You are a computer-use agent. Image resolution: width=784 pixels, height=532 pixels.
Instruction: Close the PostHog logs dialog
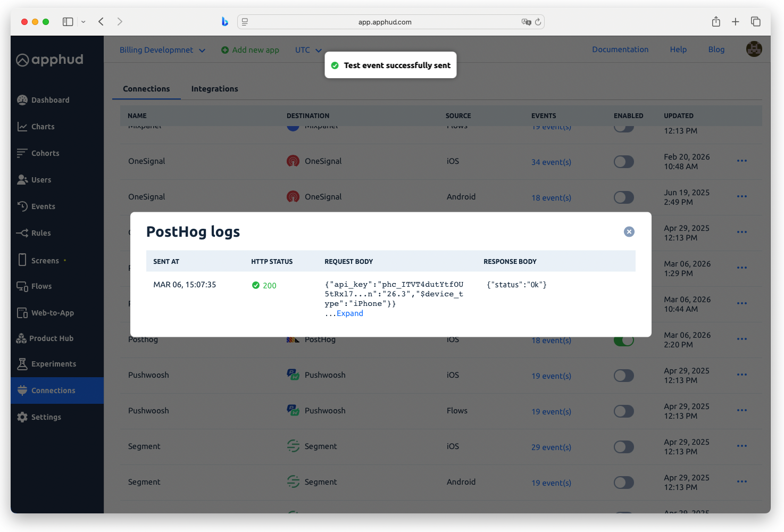tap(629, 231)
